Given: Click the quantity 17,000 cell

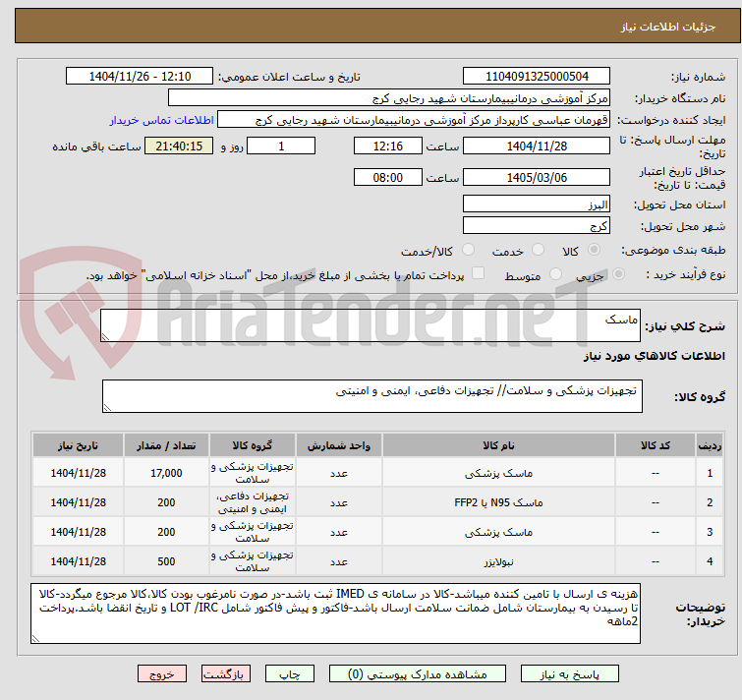Looking at the screenshot, I should click(x=166, y=473).
